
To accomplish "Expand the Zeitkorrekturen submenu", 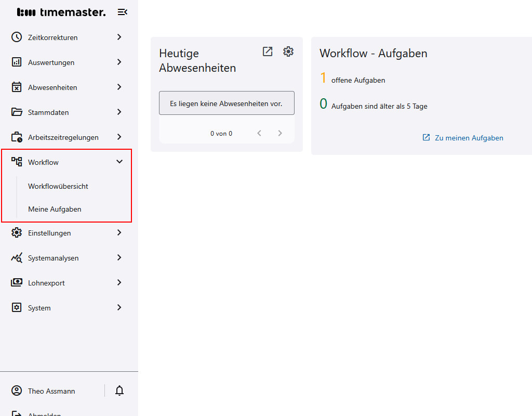I will [x=119, y=37].
